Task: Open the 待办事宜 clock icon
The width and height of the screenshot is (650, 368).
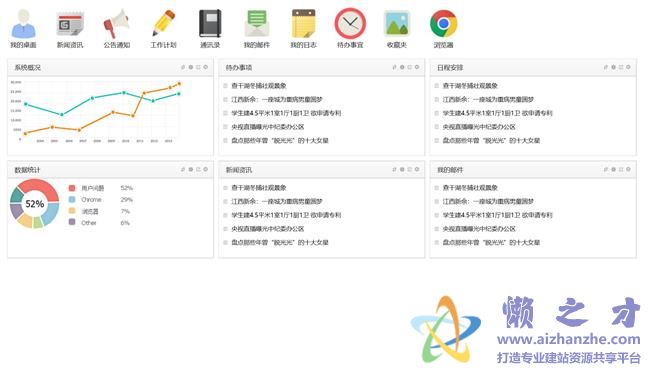Action: (350, 23)
